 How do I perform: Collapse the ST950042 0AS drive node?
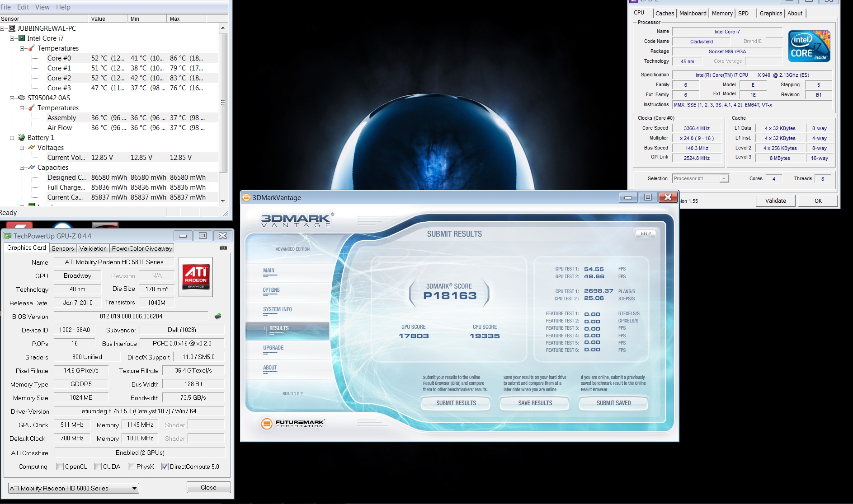12,98
